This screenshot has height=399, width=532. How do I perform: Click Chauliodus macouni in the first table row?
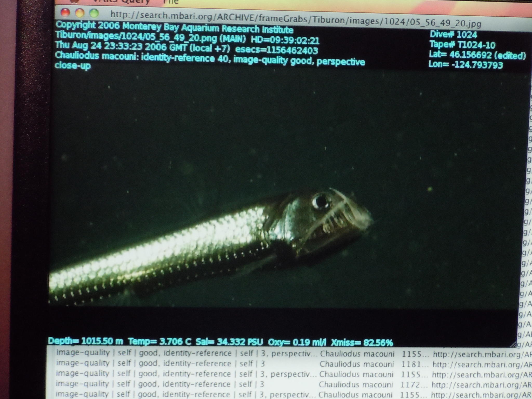tap(357, 354)
